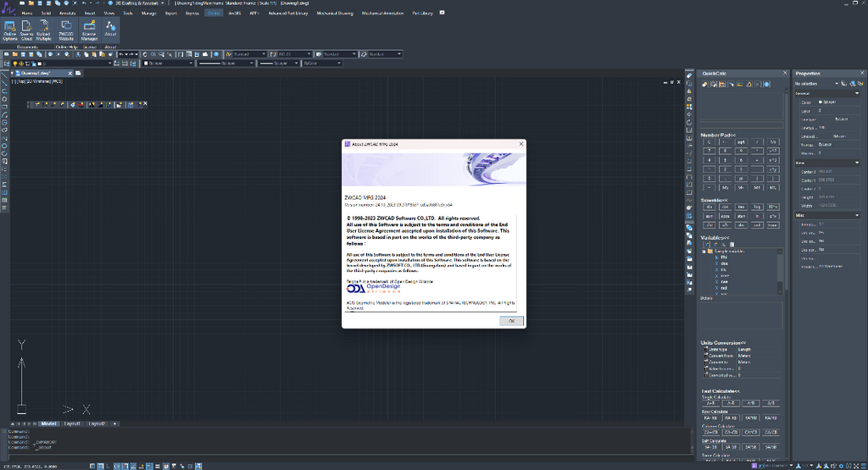Collapse the View section in Properties
The image size is (868, 470).
pyautogui.click(x=857, y=163)
